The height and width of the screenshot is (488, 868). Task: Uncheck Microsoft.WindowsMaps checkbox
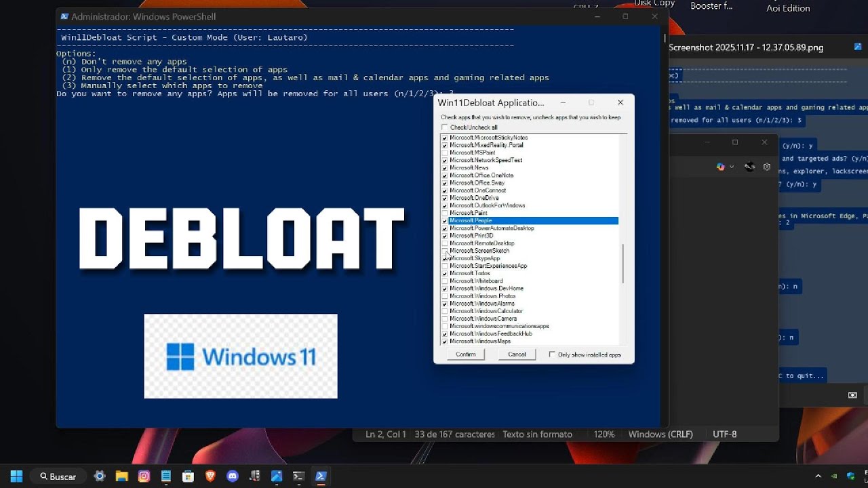click(x=445, y=341)
